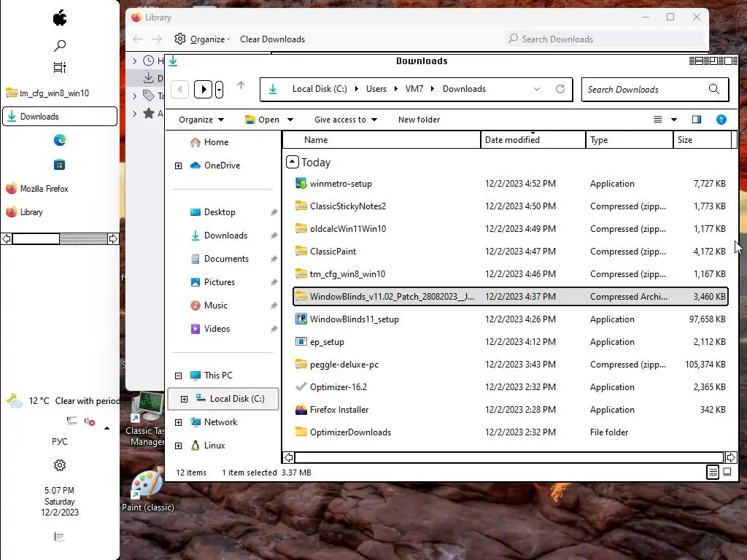Show hidden tray icons arrow

pyautogui.click(x=107, y=428)
